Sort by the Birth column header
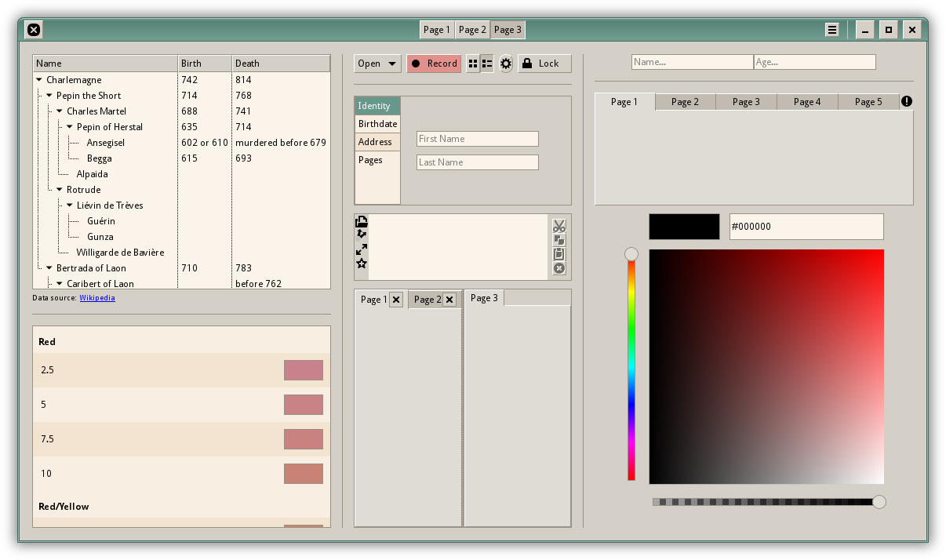 (205, 64)
